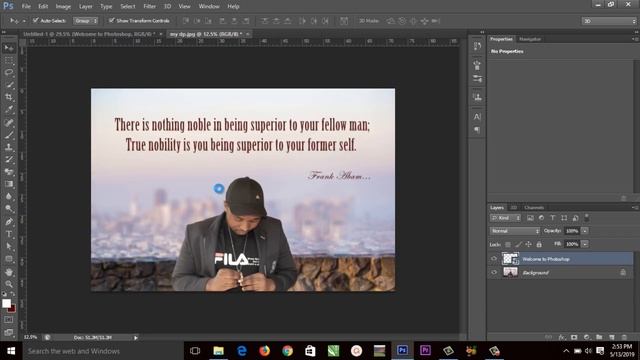Switch to the Navigator tab

530,39
